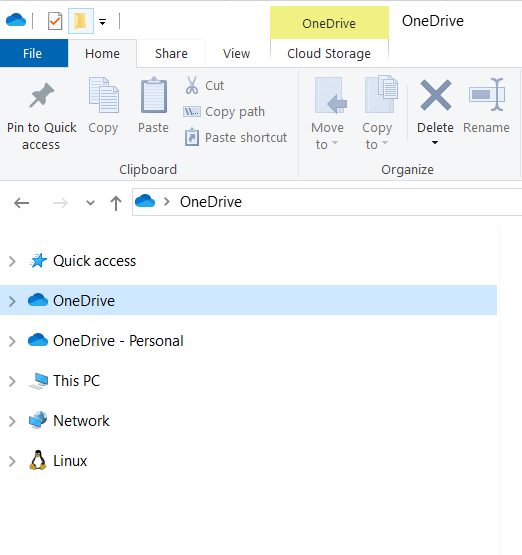The height and width of the screenshot is (555, 522).
Task: Expand the Quick access tree node
Action: (x=12, y=261)
